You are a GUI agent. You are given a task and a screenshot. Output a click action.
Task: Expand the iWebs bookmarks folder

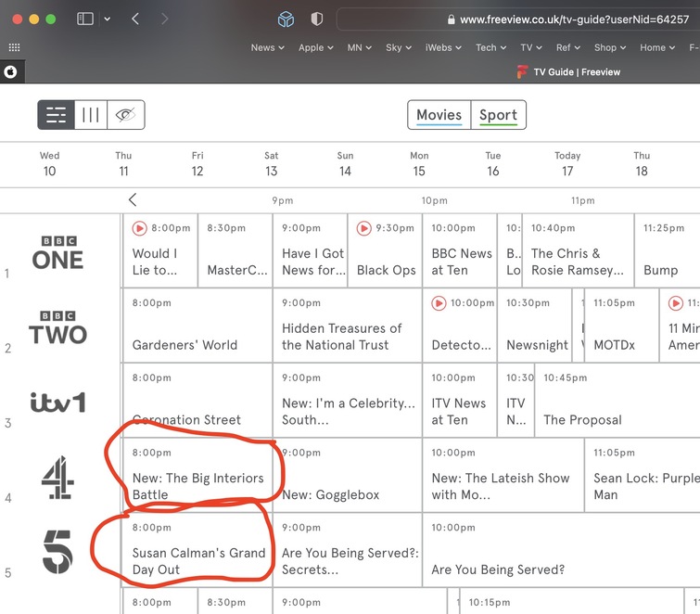coord(443,48)
